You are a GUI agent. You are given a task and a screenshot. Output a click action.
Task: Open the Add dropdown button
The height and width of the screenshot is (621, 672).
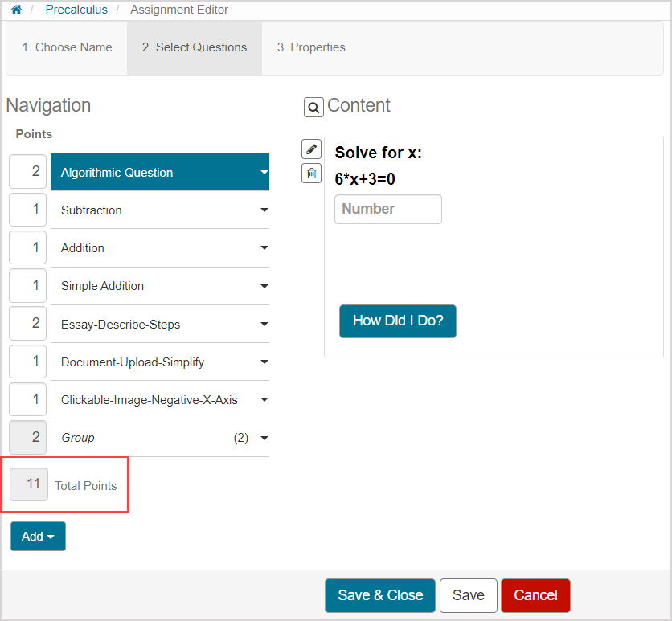pos(38,536)
